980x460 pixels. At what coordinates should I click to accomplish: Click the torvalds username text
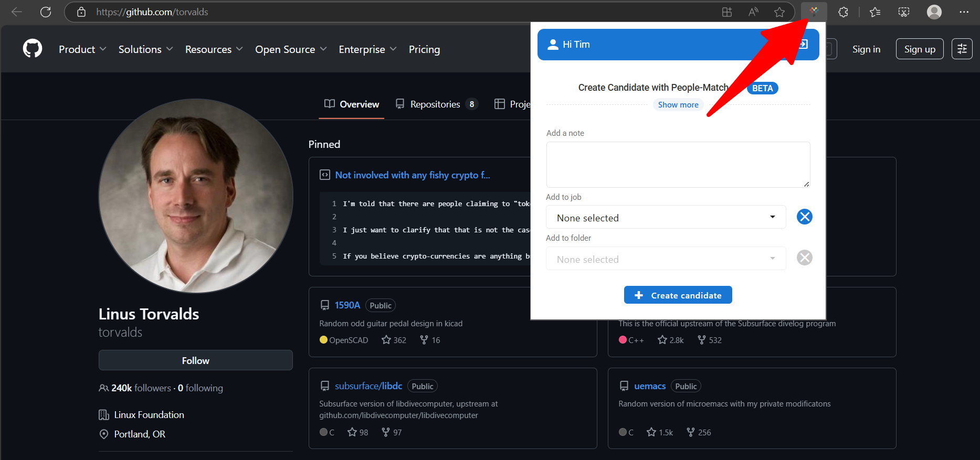click(x=120, y=333)
